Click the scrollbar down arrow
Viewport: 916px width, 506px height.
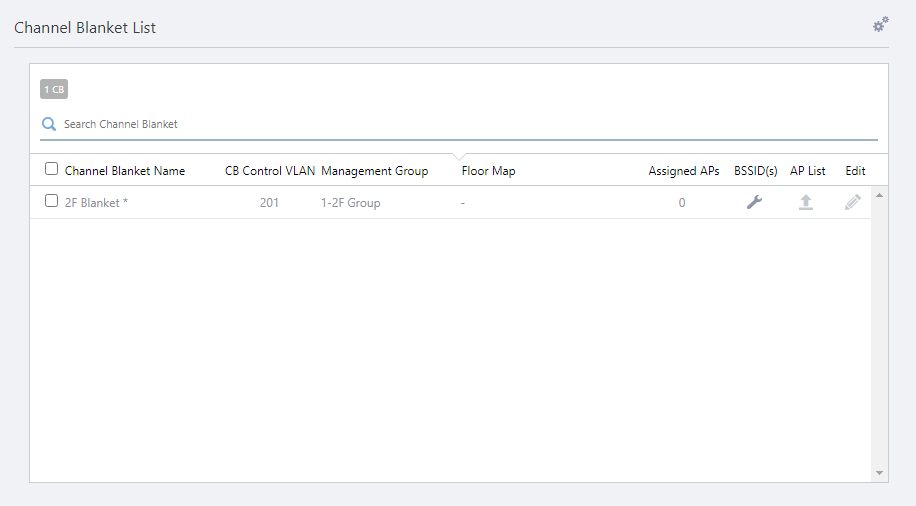pyautogui.click(x=880, y=473)
